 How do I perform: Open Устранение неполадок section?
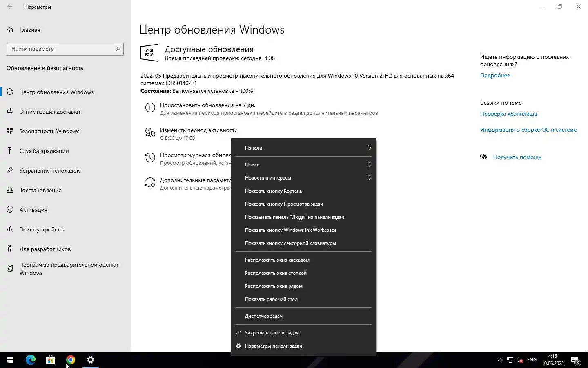click(65, 171)
